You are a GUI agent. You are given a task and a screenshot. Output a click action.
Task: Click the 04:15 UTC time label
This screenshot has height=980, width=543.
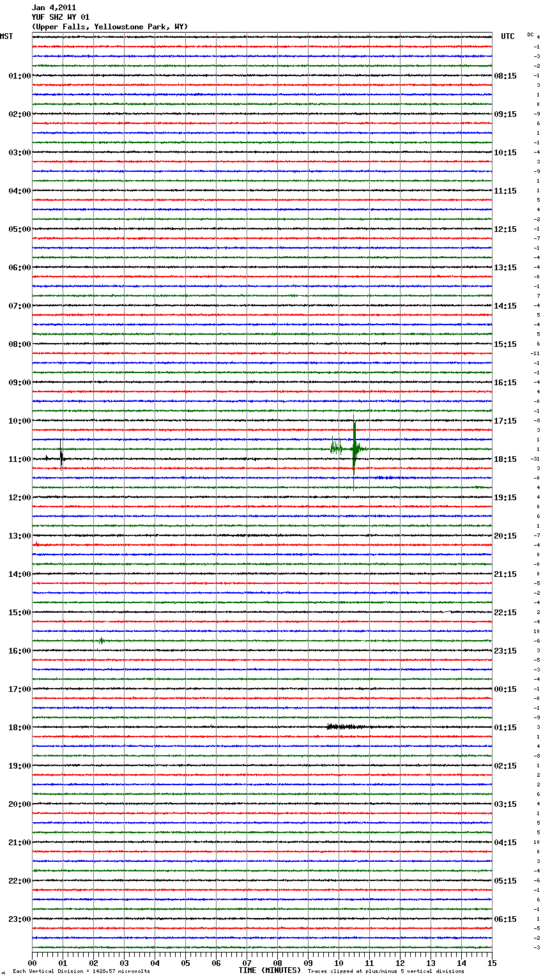(505, 843)
